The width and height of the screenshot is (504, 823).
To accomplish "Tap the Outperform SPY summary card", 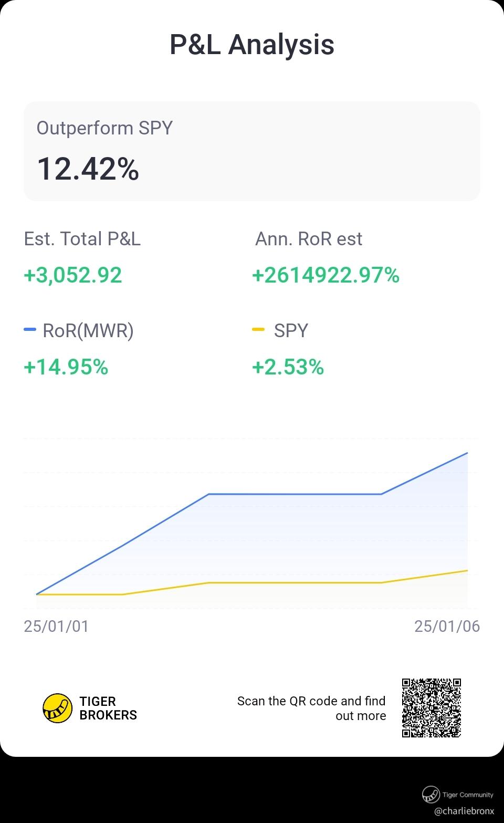I will tap(252, 151).
